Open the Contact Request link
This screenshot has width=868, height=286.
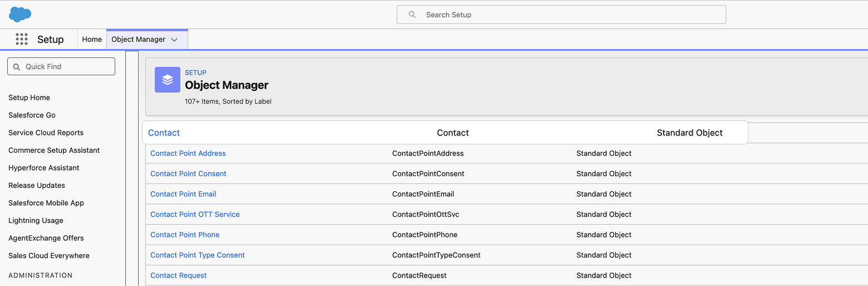(x=179, y=275)
